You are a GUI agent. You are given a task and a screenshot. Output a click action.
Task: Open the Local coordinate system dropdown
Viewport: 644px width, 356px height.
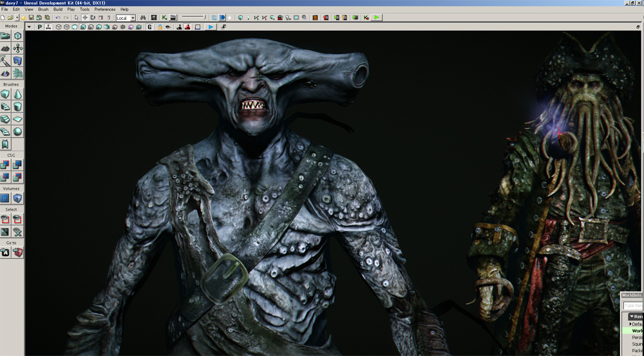coord(126,18)
